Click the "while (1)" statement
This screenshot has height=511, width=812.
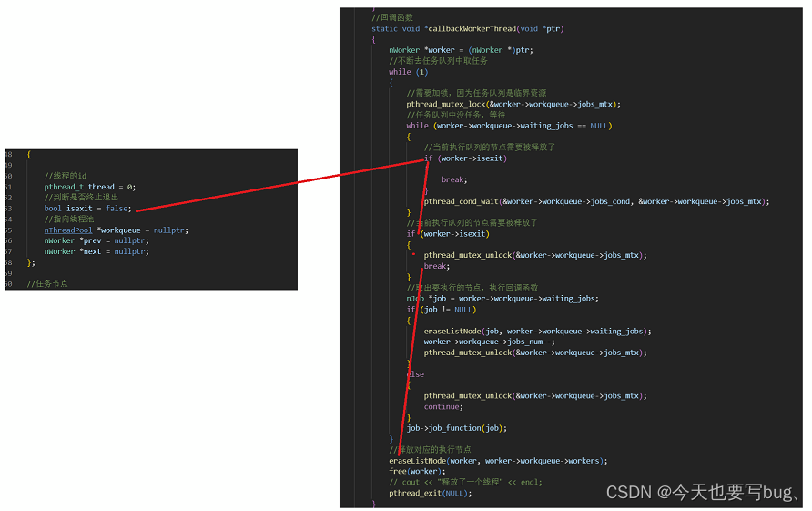click(409, 72)
